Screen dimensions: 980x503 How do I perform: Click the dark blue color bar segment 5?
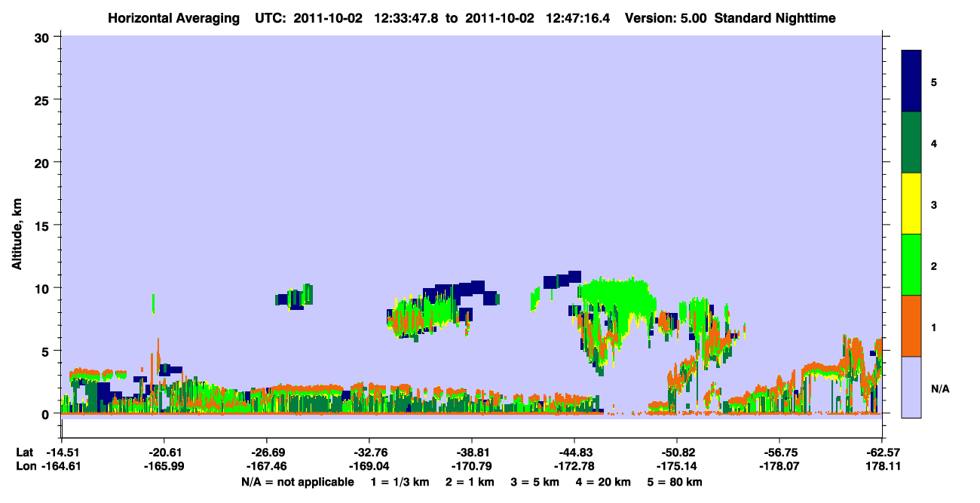pos(911,81)
